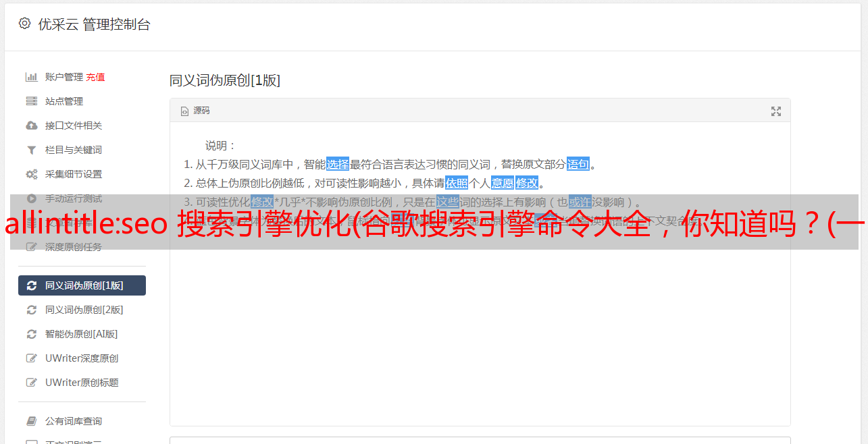The width and height of the screenshot is (868, 444).
Task: Click the 源码 source code icon
Action: (184, 111)
